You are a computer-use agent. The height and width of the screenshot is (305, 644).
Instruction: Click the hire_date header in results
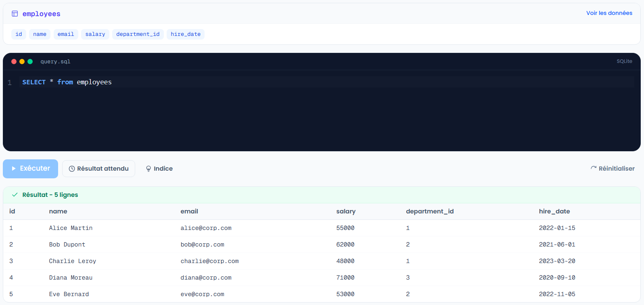click(554, 211)
